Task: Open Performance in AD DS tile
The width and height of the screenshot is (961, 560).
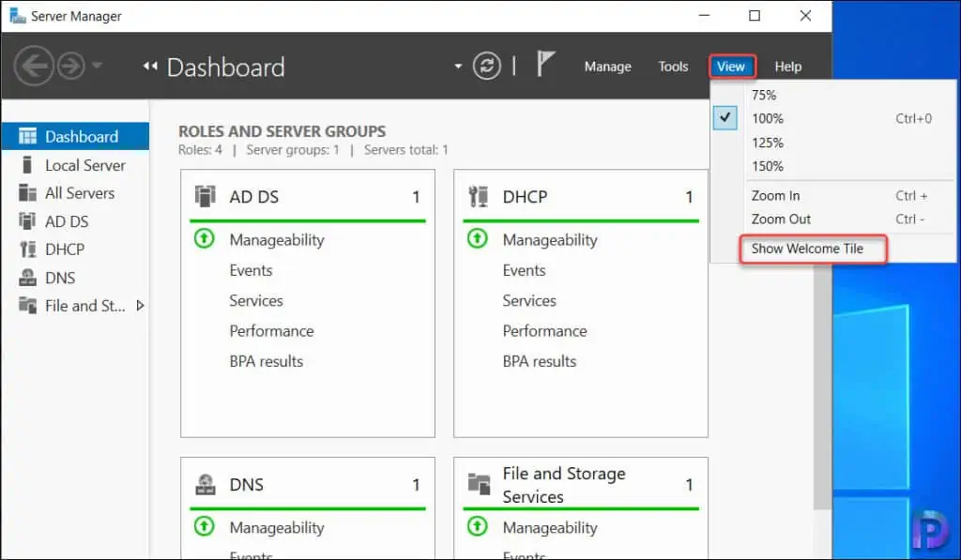Action: [x=271, y=331]
